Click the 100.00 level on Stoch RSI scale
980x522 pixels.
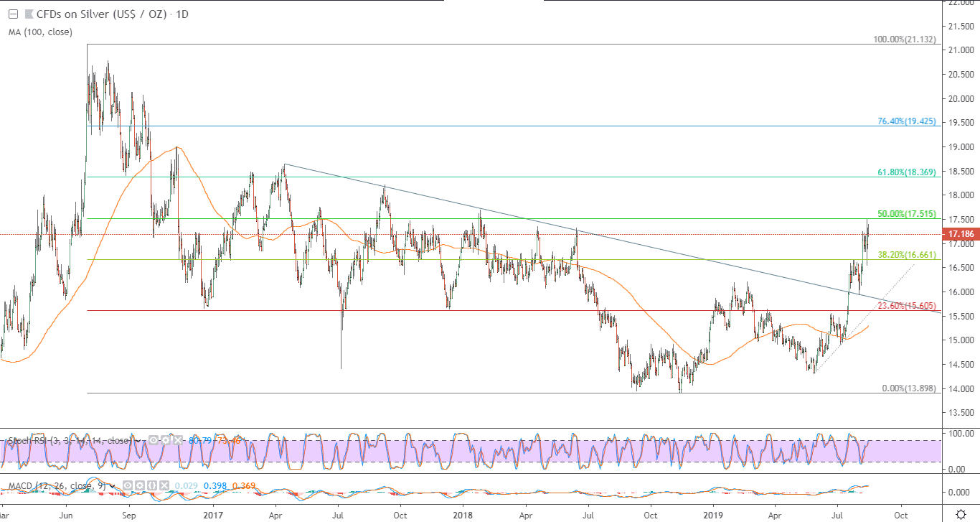pos(961,434)
